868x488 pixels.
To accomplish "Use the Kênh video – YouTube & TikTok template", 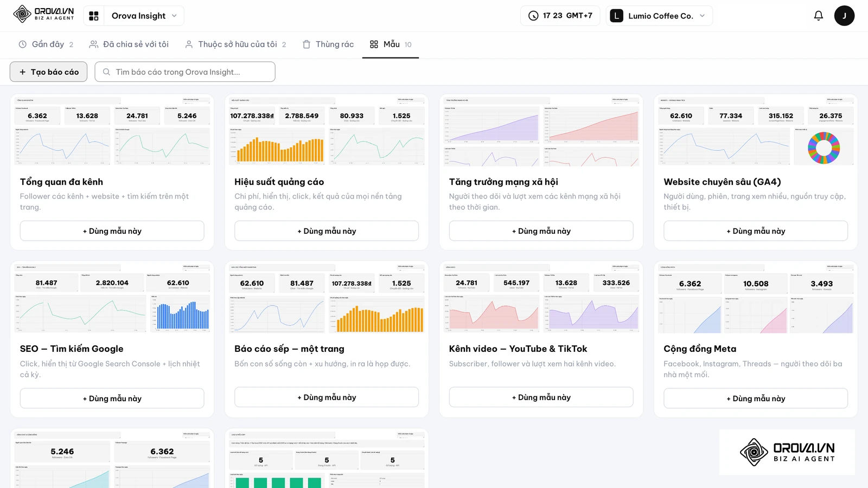I will (541, 397).
